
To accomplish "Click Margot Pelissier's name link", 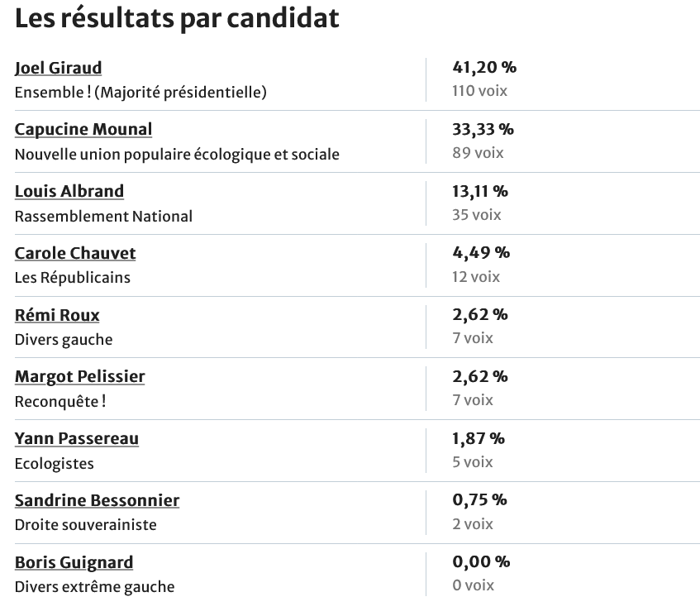I will (x=79, y=376).
